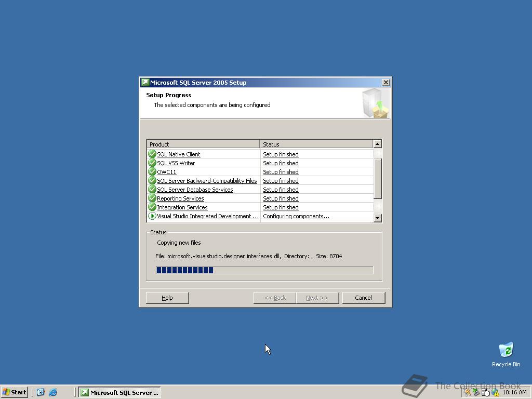
Task: Click Setup finished status for SQL Native Client
Action: pos(281,154)
